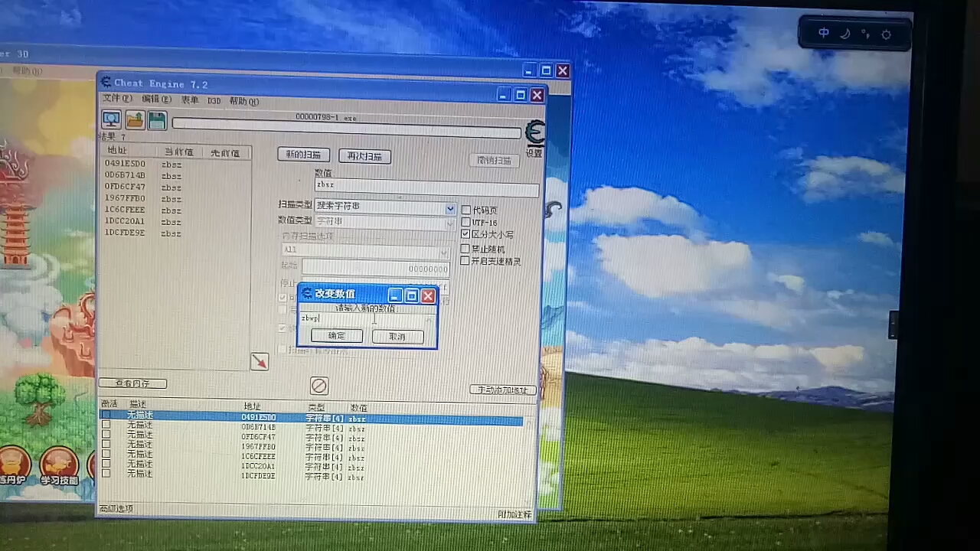
Task: Open the 表单 menu
Action: pos(189,99)
